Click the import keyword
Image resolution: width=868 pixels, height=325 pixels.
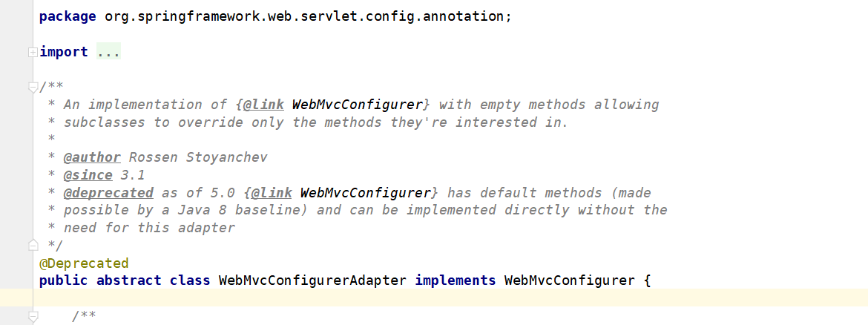point(64,52)
